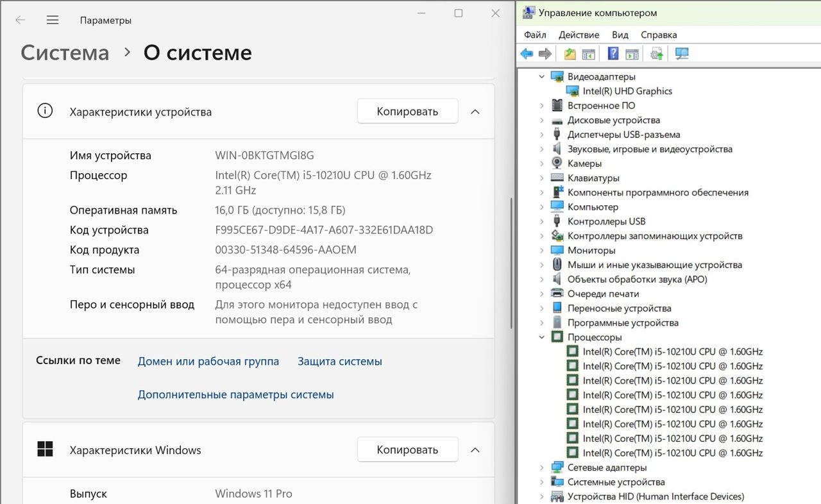Open Дополнительные параметры системы link
Screen dimensions: 821x504
pos(236,395)
